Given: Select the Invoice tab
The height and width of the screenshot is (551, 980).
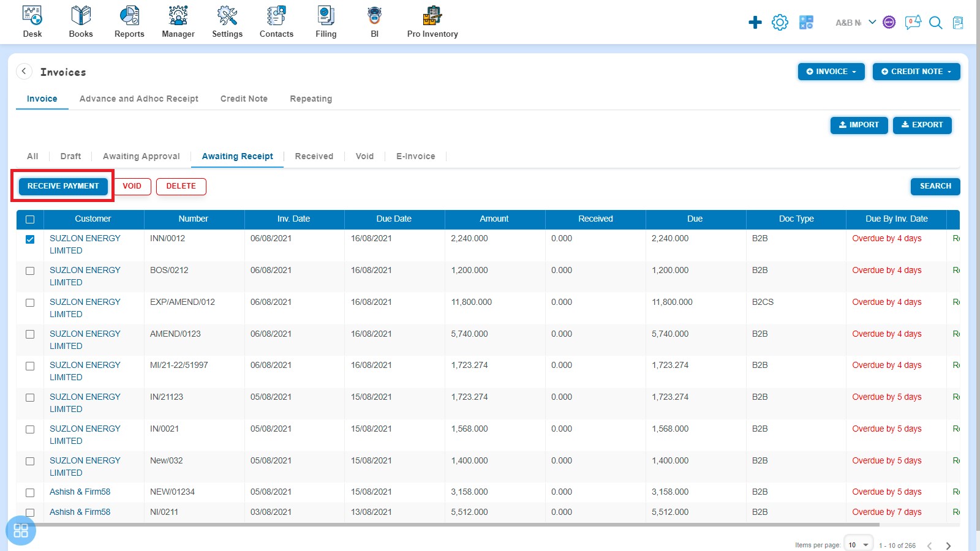Looking at the screenshot, I should (x=42, y=99).
